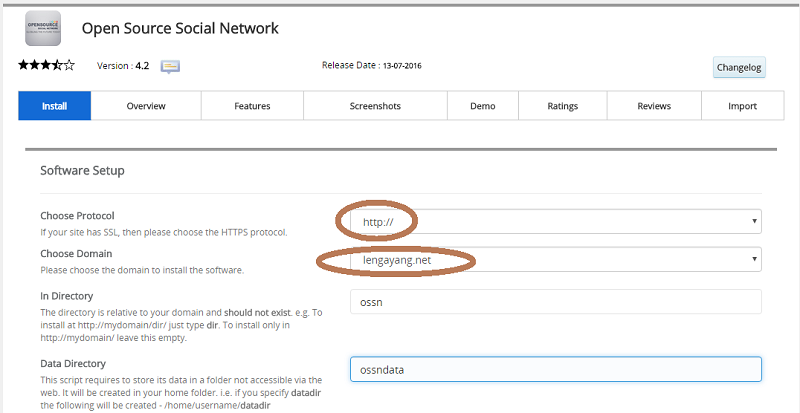This screenshot has width=800, height=413.
Task: Click the Software Setup heading
Action: pos(82,171)
